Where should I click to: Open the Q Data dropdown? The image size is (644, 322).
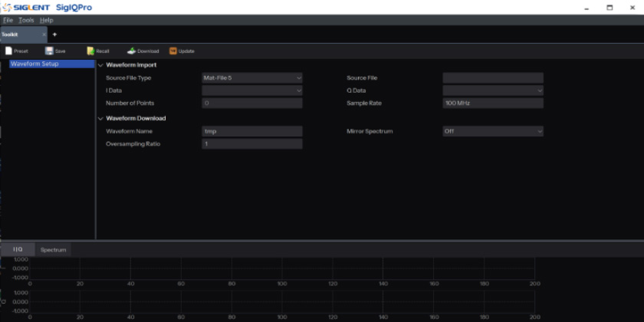click(x=493, y=90)
